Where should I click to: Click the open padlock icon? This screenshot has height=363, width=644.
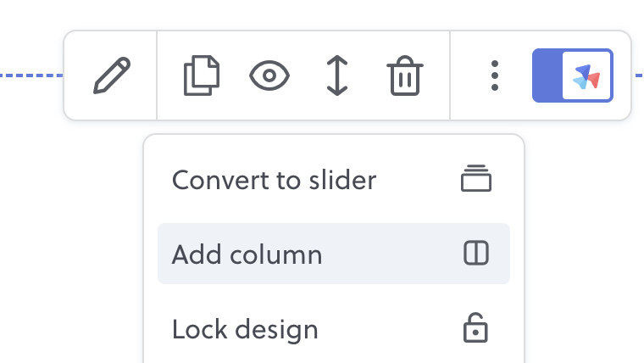[475, 327]
